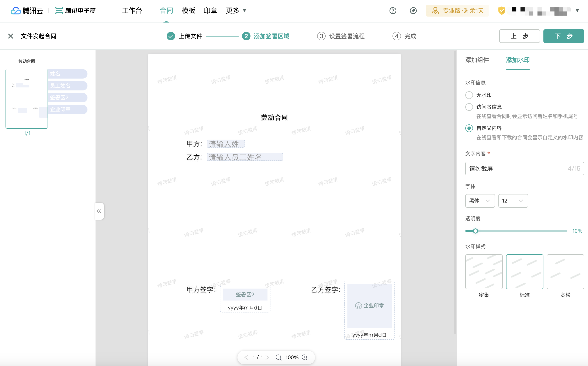588x366 pixels.
Task: Click the link icon in header
Action: pyautogui.click(x=413, y=11)
